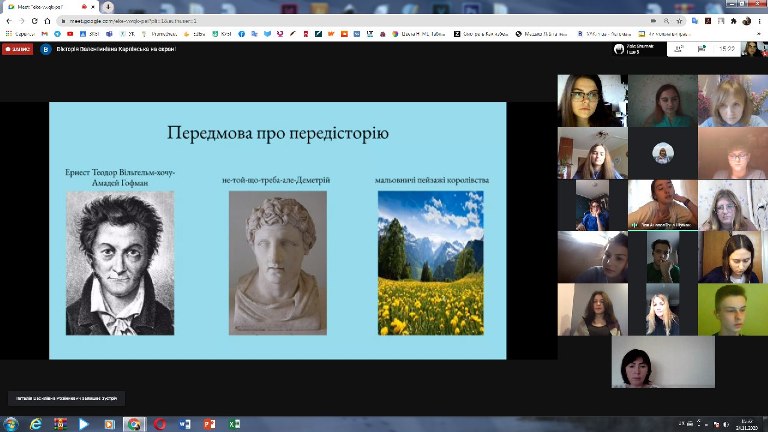Click the Hoffmann portrait on the slide
Viewport: 768px width, 432px height.
(x=120, y=263)
